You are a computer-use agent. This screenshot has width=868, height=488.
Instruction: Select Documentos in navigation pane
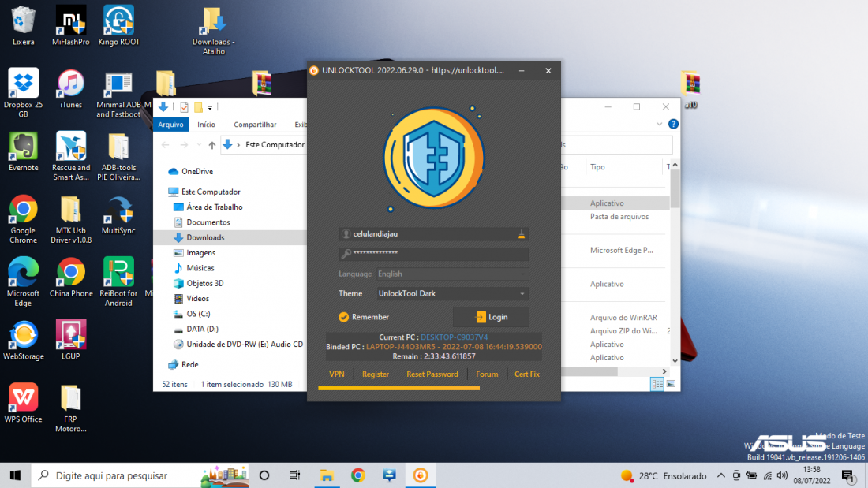tap(208, 222)
